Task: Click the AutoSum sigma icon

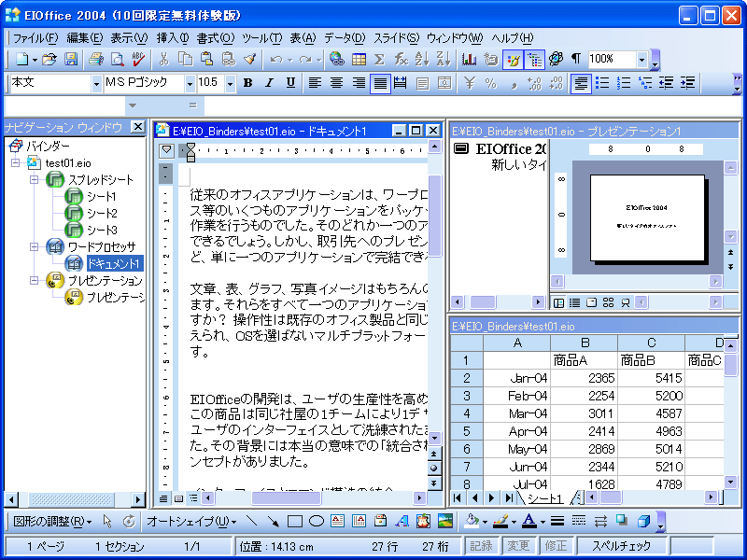Action: tap(379, 59)
